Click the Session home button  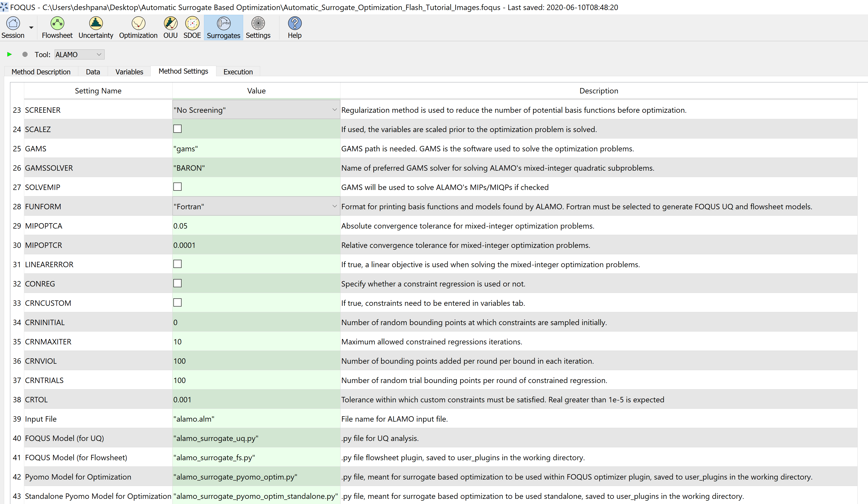[x=13, y=24]
